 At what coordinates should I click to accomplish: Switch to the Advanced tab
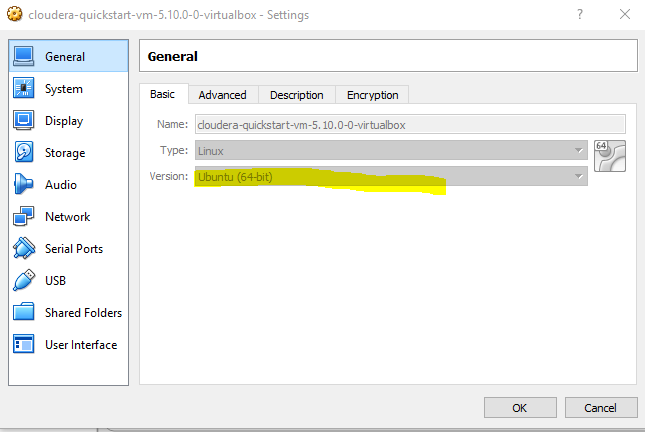tap(223, 95)
